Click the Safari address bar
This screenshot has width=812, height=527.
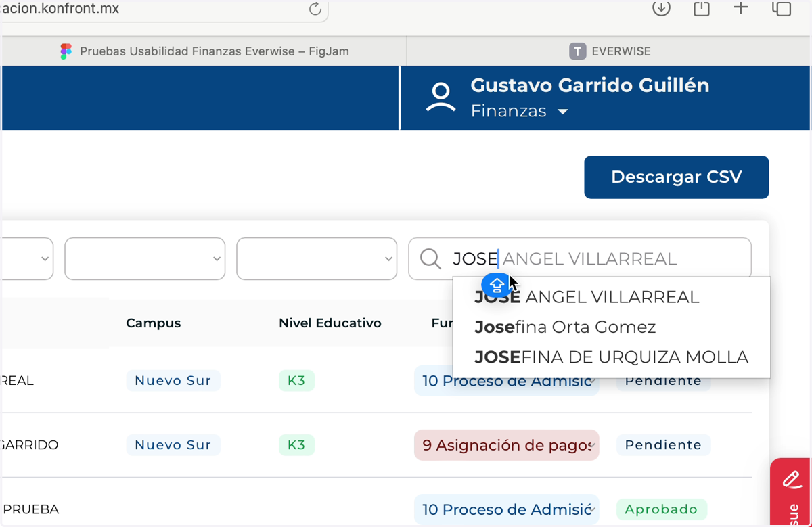pos(164,9)
